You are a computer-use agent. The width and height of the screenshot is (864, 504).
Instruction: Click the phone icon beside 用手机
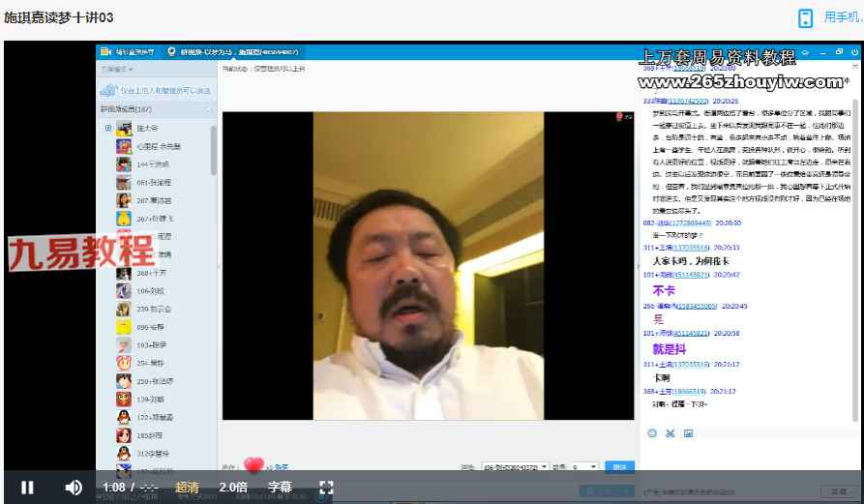pos(805,17)
